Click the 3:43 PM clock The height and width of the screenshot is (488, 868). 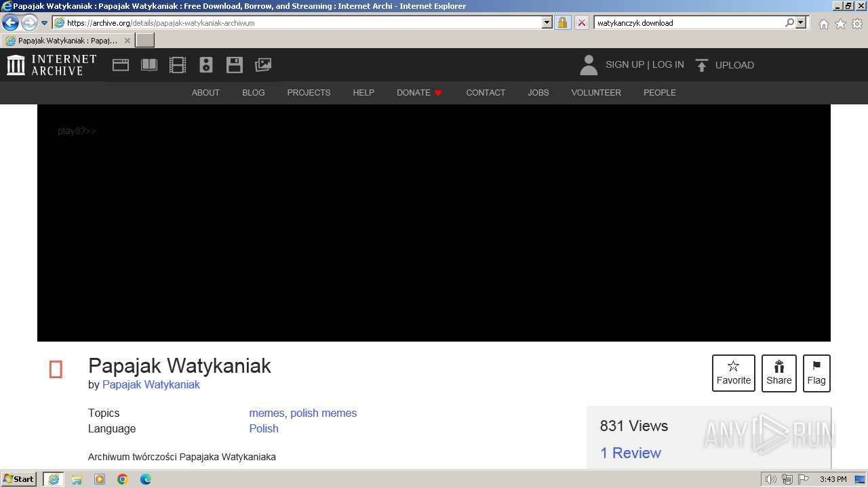[x=833, y=479]
